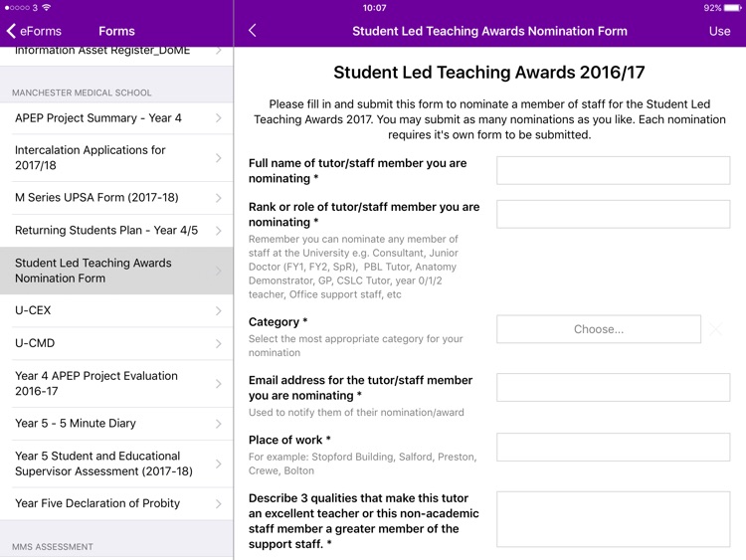Focus the place of work input field
746x560 pixels.
click(x=614, y=447)
